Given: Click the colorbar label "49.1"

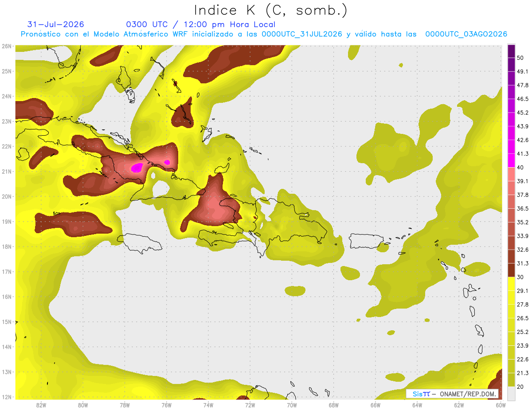Looking at the screenshot, I should [522, 71].
